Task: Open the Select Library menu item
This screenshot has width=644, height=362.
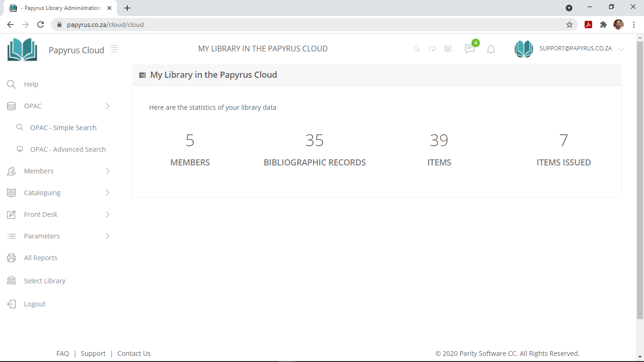Action: tap(45, 281)
